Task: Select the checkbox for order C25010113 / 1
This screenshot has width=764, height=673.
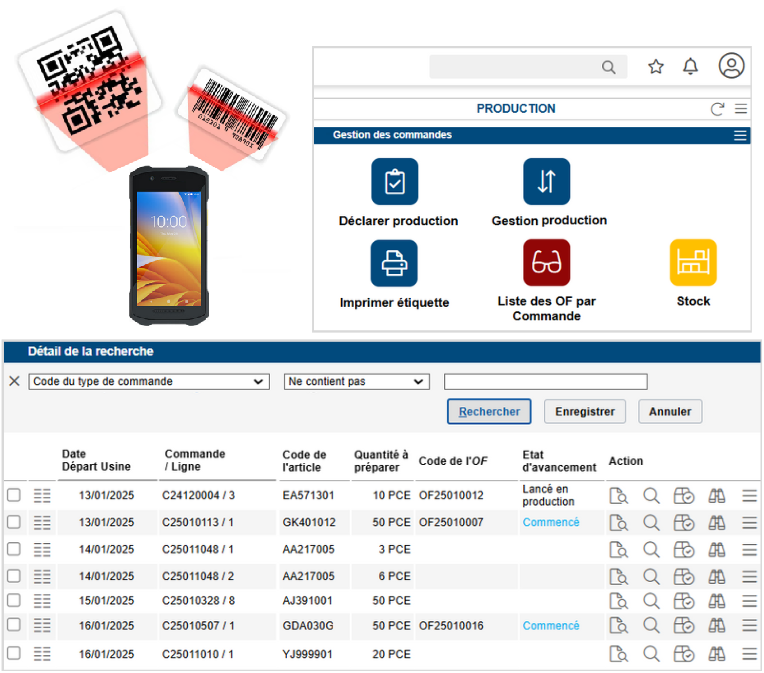Action: (x=14, y=522)
